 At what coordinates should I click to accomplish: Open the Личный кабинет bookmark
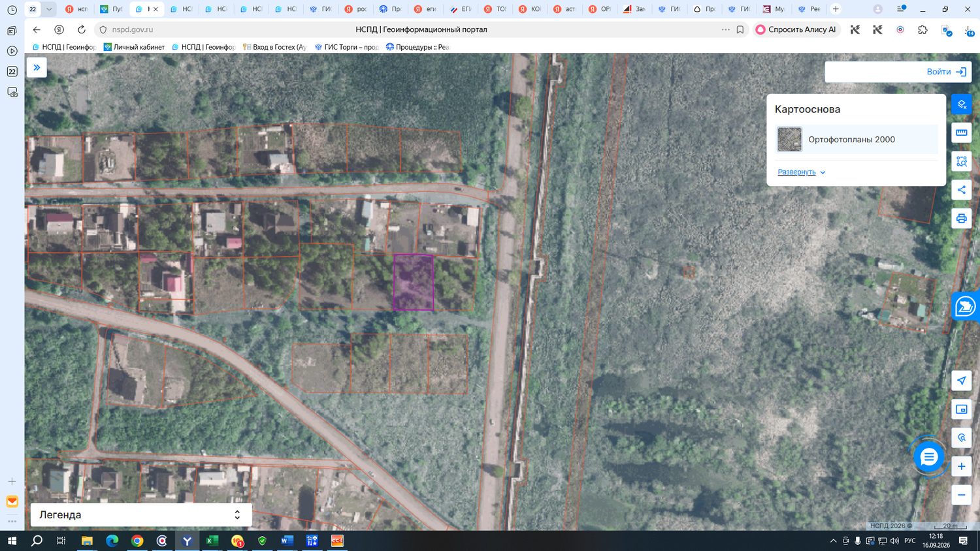tap(134, 47)
